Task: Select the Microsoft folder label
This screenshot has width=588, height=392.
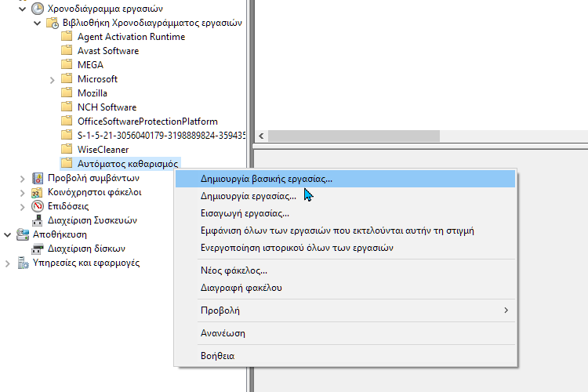Action: pyautogui.click(x=97, y=78)
